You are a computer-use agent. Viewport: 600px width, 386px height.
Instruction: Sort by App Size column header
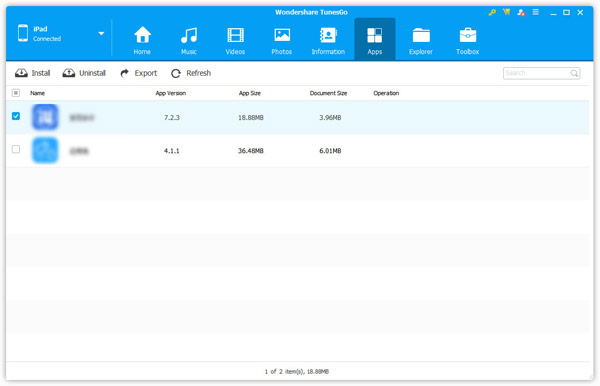pos(250,93)
